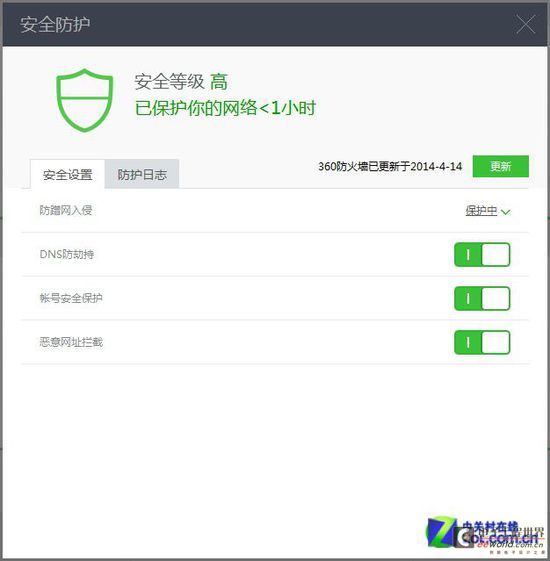This screenshot has width=550, height=561.
Task: Click the 已保护你的网络<1小时 status text
Action: point(225,108)
